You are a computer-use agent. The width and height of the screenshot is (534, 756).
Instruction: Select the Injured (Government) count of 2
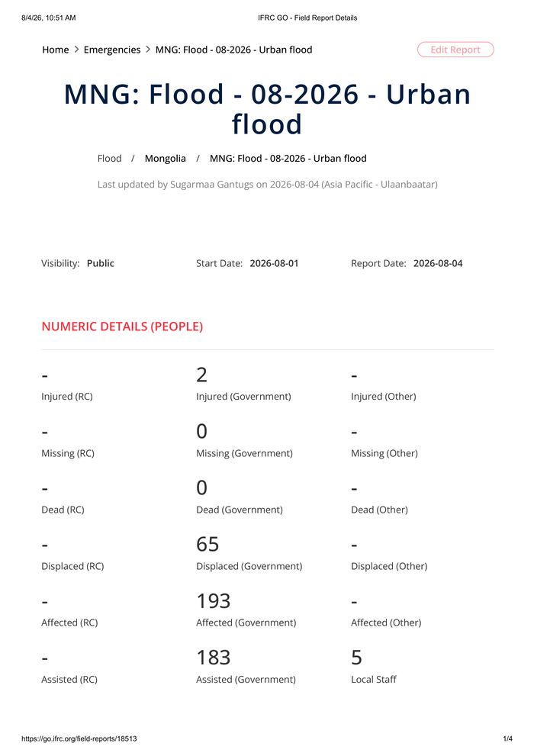coord(201,375)
